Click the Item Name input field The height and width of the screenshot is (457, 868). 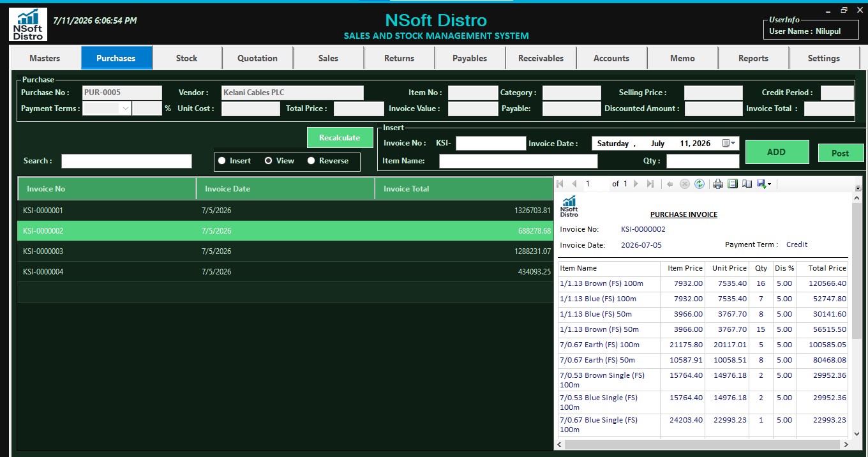518,161
